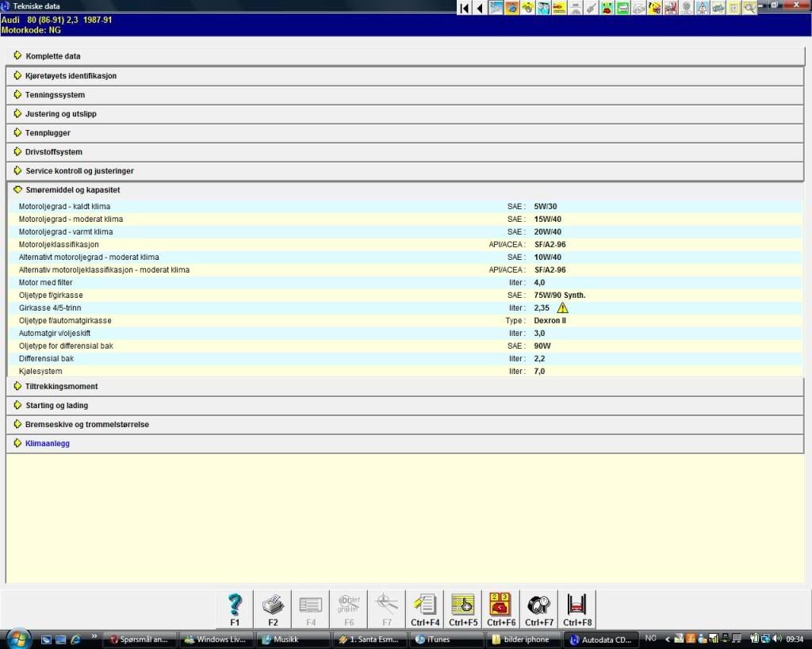Print the data with the F2 printer icon
812x649 pixels.
pyautogui.click(x=273, y=609)
